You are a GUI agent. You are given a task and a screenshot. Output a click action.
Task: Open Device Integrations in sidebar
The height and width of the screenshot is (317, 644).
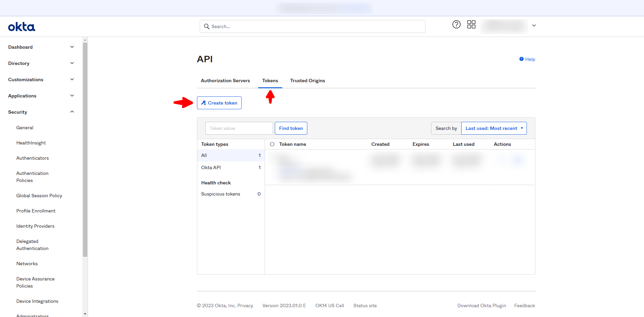coord(37,301)
